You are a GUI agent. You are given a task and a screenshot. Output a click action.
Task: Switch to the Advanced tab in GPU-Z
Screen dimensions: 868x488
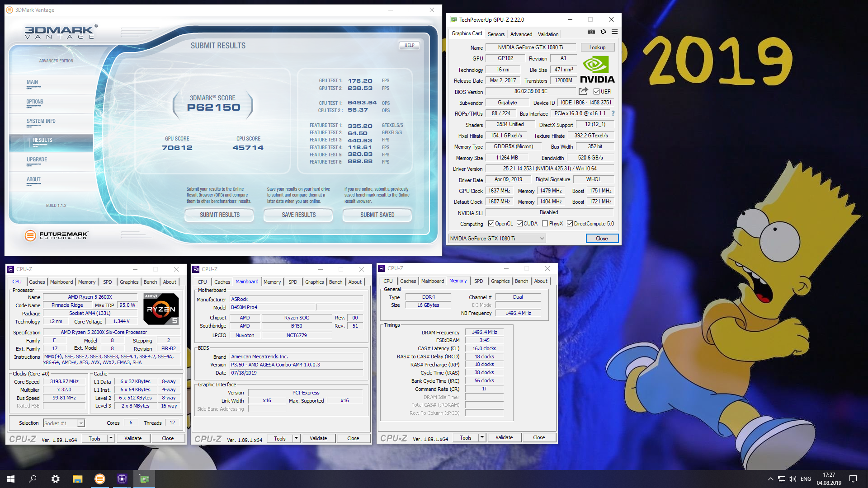(521, 34)
